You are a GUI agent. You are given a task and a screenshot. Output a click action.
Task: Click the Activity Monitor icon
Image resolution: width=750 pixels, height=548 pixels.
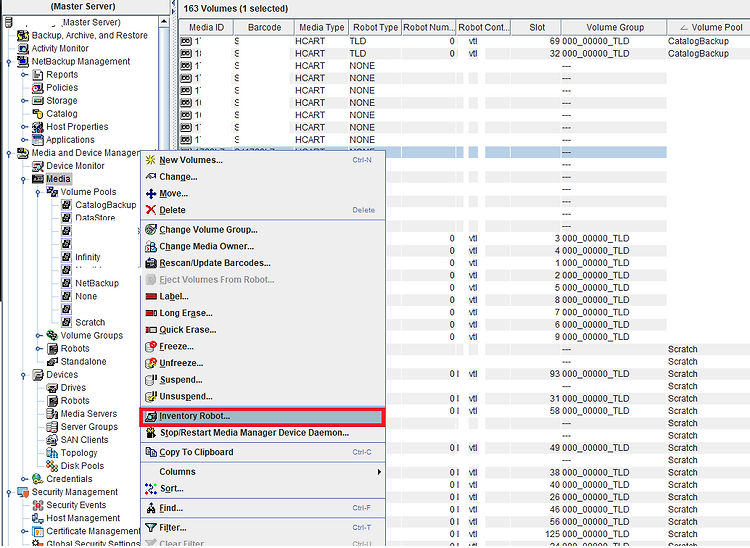[23, 48]
